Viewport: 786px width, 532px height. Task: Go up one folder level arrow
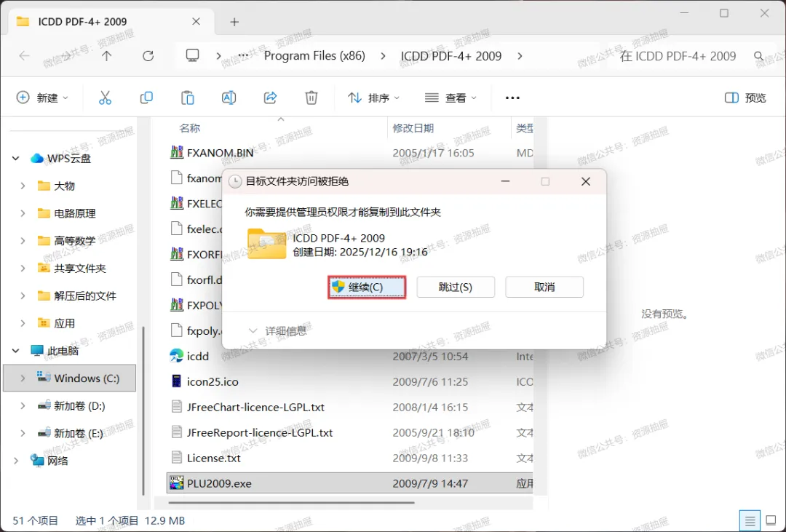click(x=107, y=56)
